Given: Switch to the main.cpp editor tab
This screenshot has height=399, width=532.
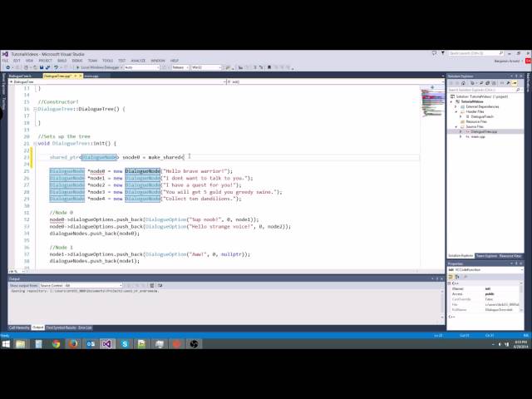Looking at the screenshot, I should coord(91,76).
